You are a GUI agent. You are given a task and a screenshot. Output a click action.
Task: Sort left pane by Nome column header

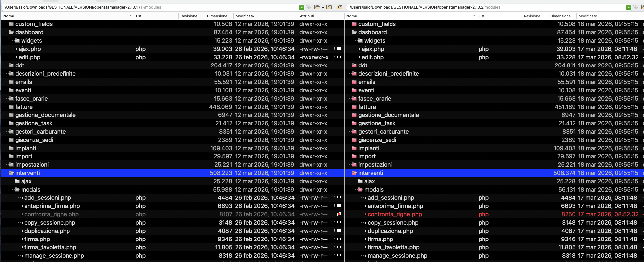(x=66, y=16)
